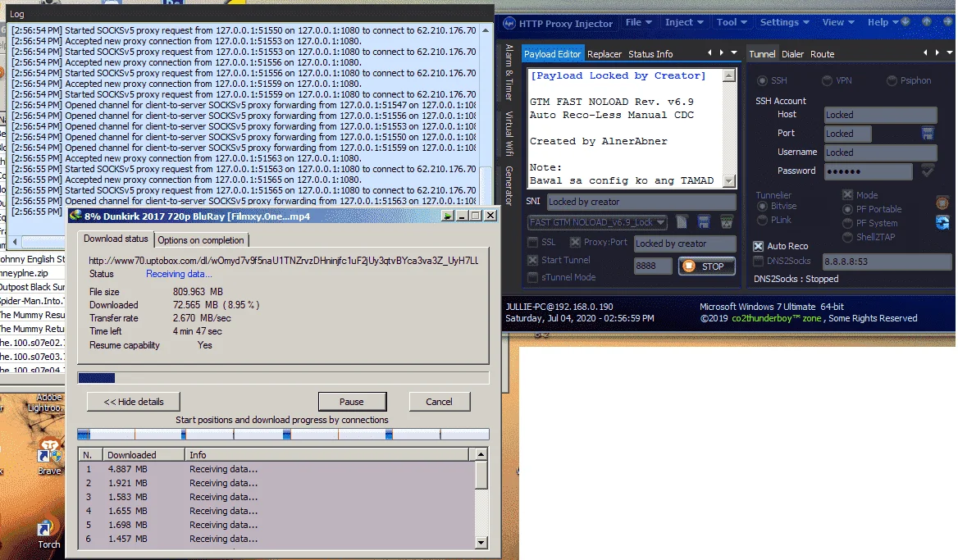Screen dimensions: 958x560
Task: Toggle the DNS2Socks checkbox
Action: [758, 262]
